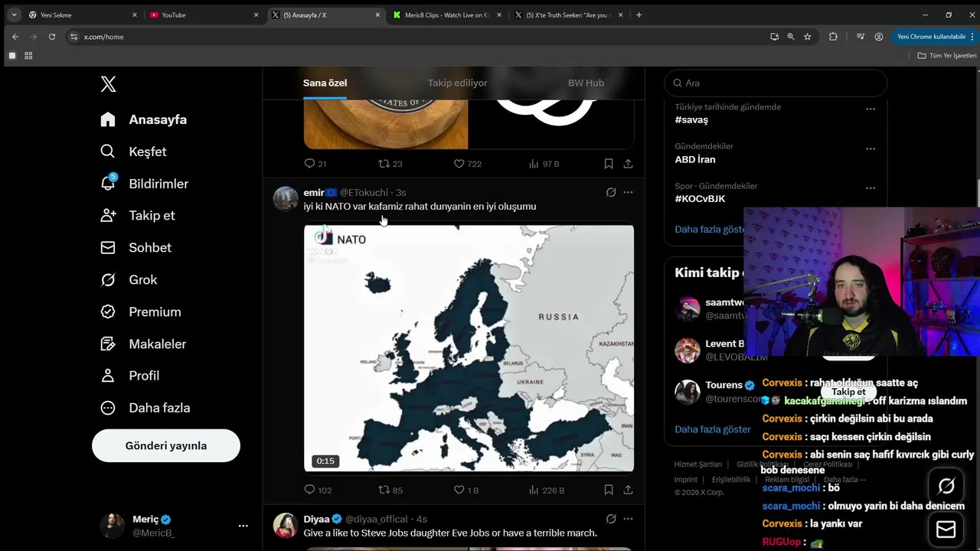
Task: Open Chrome tab search dropdown
Action: point(14,15)
